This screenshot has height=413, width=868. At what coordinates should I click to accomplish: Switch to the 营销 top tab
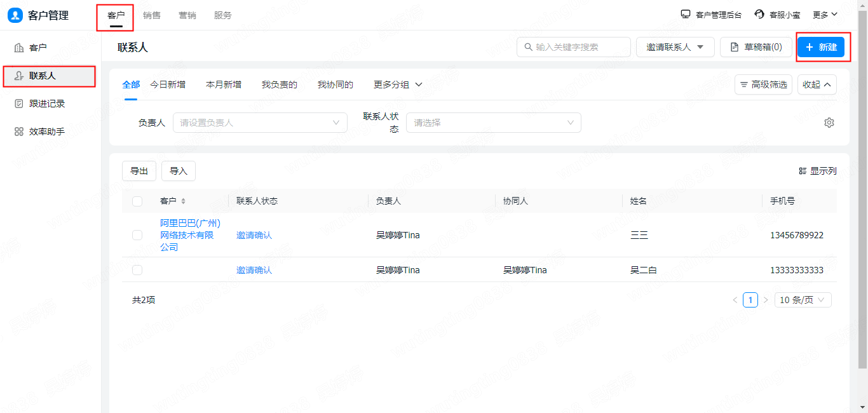[187, 15]
